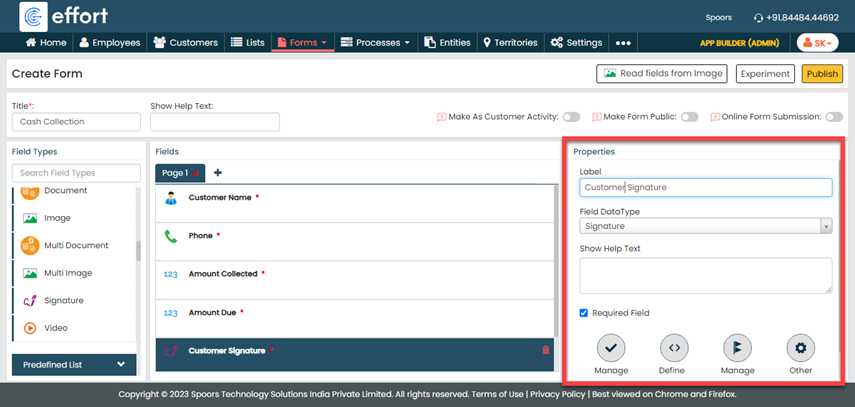Screen dimensions: 855x407
Task: Select the Video field type
Action: point(56,327)
